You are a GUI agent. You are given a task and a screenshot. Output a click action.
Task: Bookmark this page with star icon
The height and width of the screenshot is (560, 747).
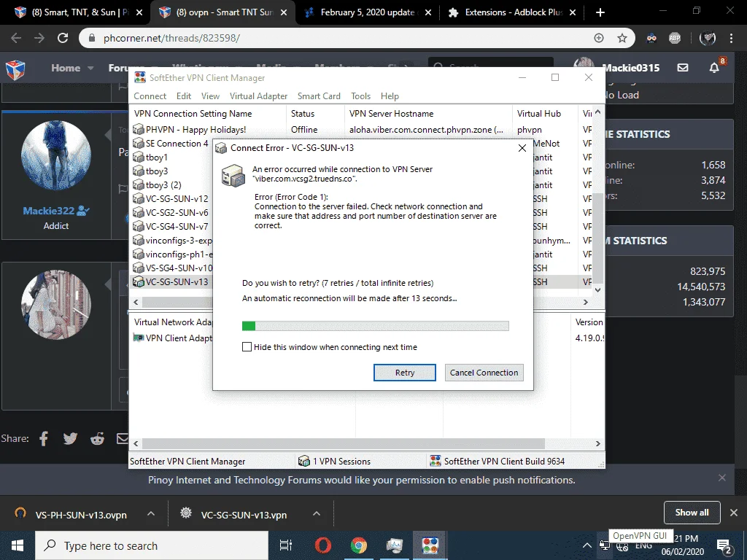tap(622, 38)
